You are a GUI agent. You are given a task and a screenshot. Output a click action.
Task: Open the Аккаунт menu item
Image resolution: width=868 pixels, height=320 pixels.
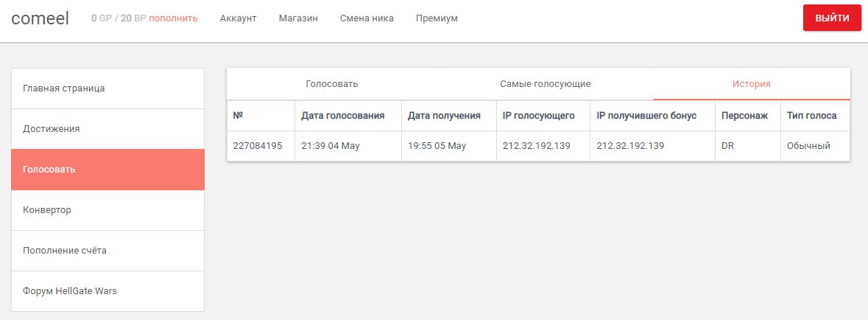[238, 18]
